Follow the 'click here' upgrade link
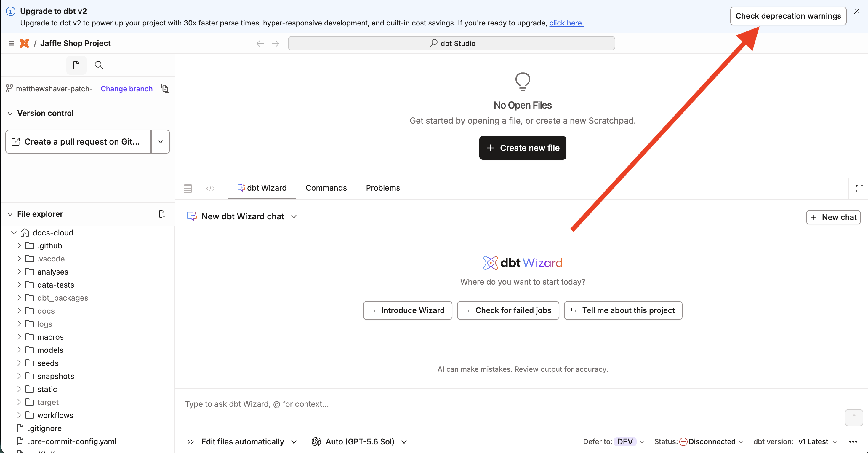 coord(566,23)
